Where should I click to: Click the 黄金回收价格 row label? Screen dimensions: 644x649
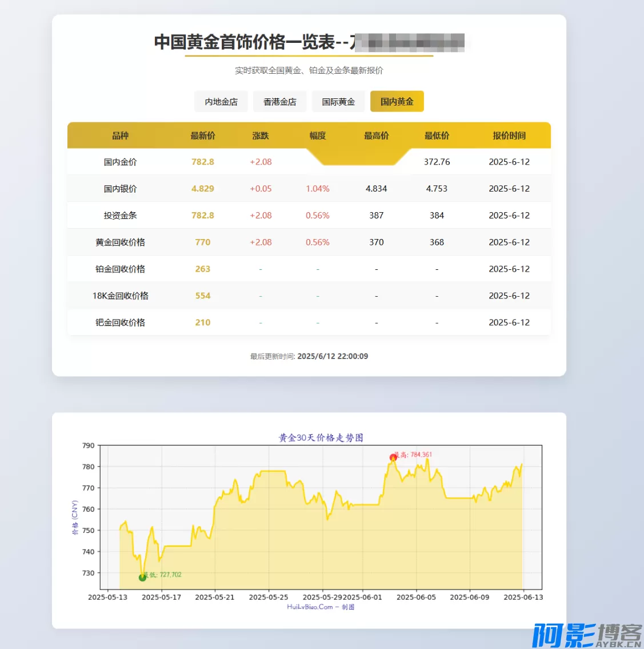pos(120,242)
